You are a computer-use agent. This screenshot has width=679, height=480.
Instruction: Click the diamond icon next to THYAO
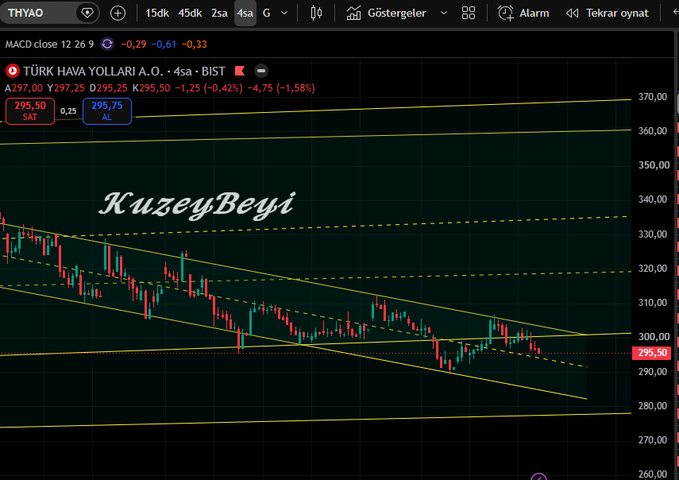(x=87, y=13)
